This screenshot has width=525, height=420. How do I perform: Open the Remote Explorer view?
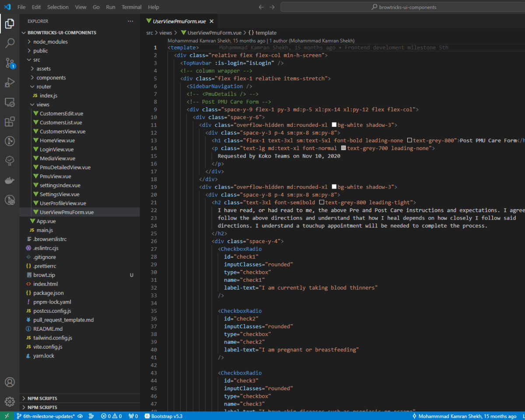coord(10,102)
